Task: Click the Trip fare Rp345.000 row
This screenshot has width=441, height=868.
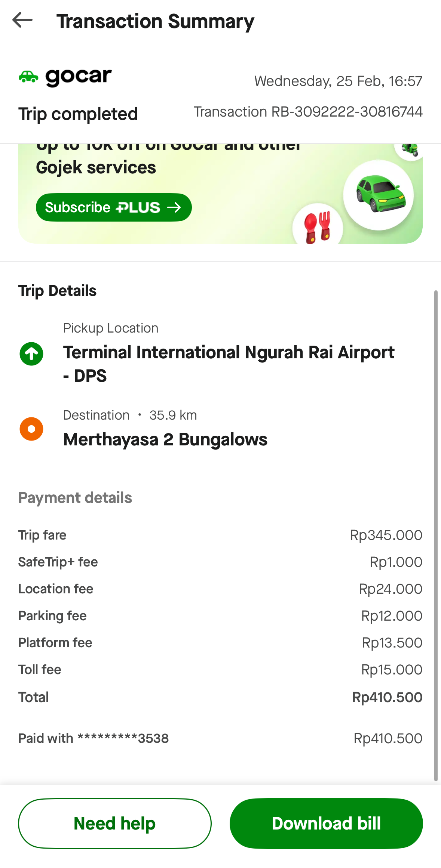Action: [220, 535]
